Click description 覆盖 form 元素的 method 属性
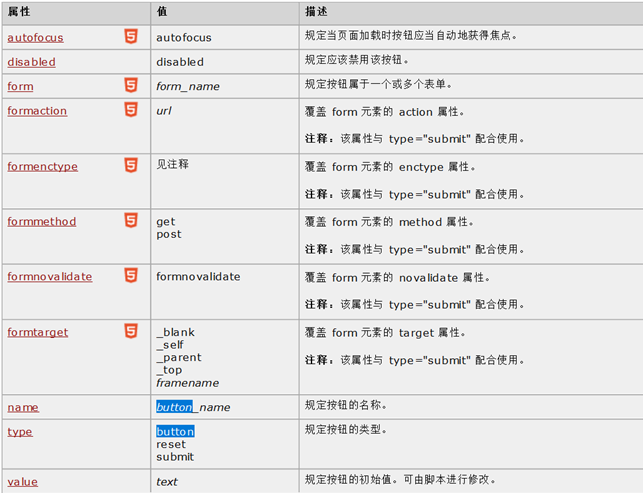This screenshot has height=493, width=643. pyautogui.click(x=389, y=222)
